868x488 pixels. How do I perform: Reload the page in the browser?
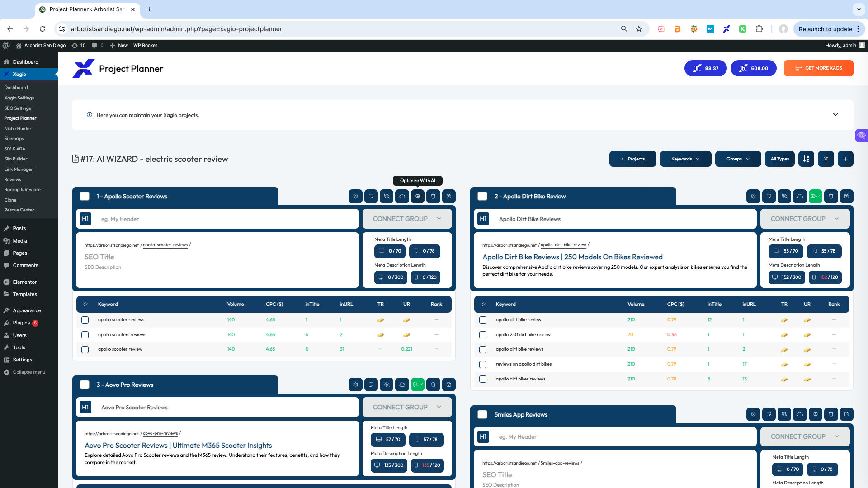coord(42,29)
